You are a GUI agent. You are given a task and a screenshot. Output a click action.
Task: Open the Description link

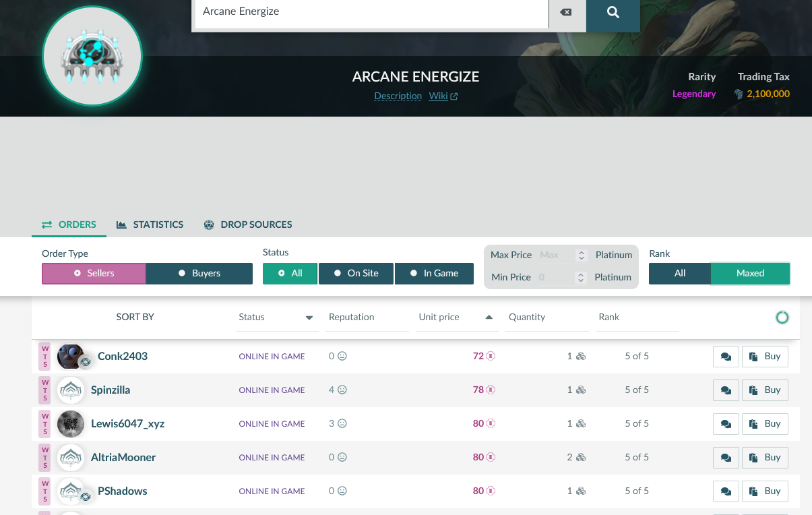(x=398, y=96)
